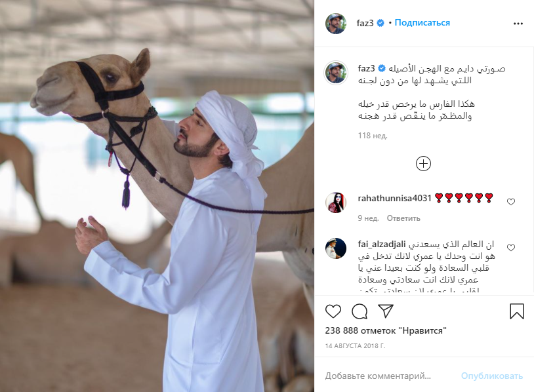Click the comment input field

coord(388,376)
